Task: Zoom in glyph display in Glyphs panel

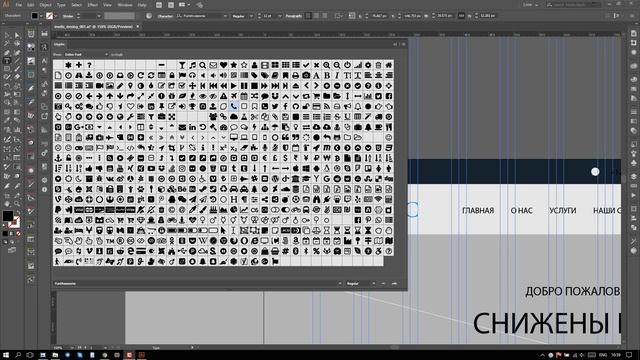Action: (394, 283)
